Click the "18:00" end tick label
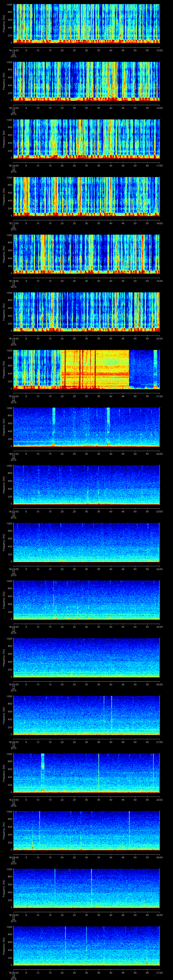Viewport: 173px width, 980px height. 160,223
